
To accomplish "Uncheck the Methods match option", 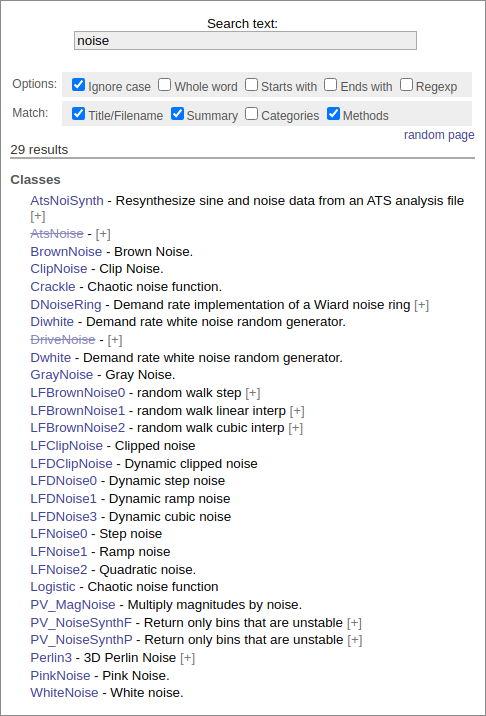I will pos(333,114).
